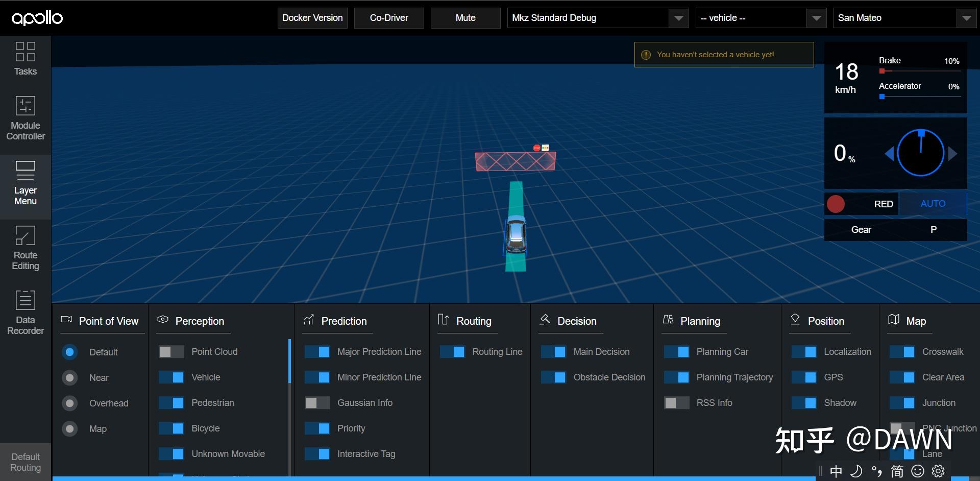Enable the Point Cloud toggle
The width and height of the screenshot is (980, 481).
tap(171, 352)
